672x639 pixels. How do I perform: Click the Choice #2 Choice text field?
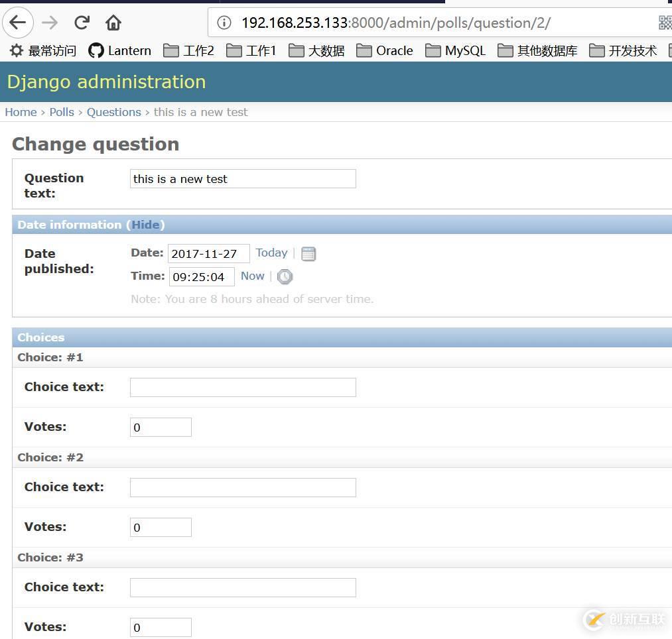point(243,487)
